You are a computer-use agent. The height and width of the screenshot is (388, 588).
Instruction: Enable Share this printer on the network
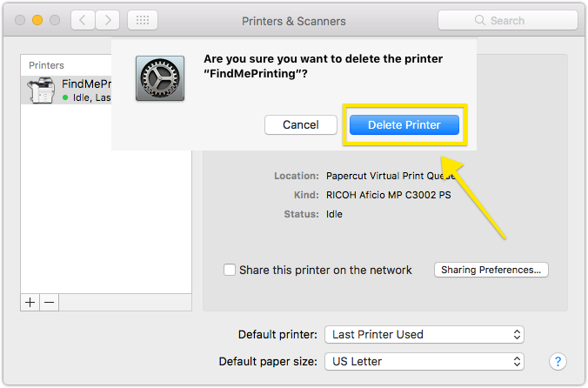[230, 270]
